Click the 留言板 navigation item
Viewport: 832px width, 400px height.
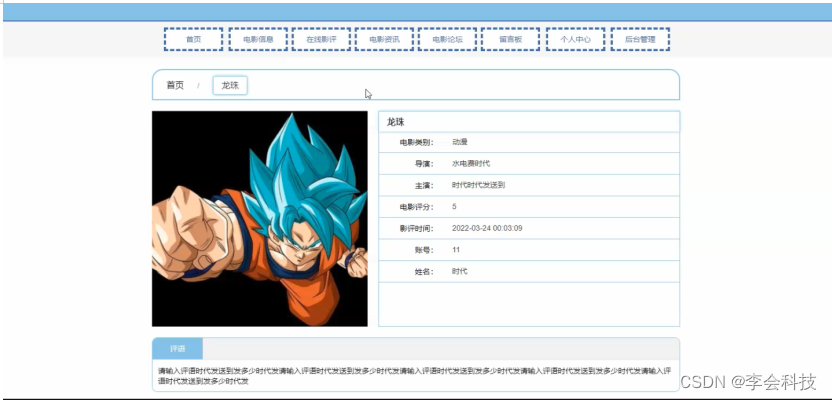[510, 39]
